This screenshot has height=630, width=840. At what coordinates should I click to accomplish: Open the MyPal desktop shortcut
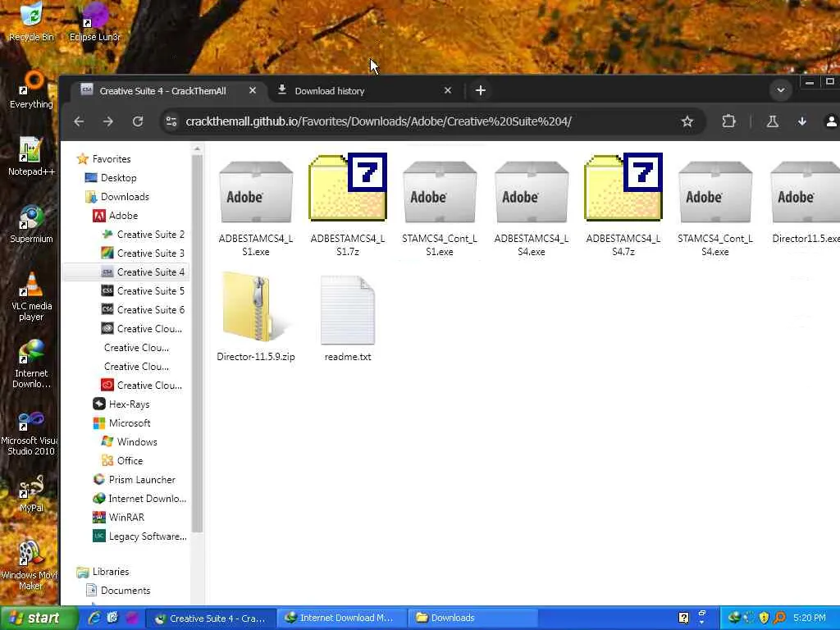point(31,492)
